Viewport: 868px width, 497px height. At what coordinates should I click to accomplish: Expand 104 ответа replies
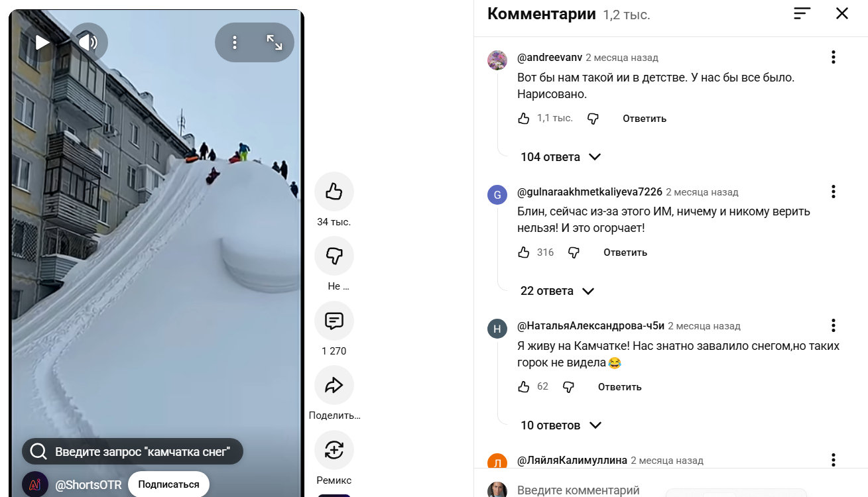[560, 157]
